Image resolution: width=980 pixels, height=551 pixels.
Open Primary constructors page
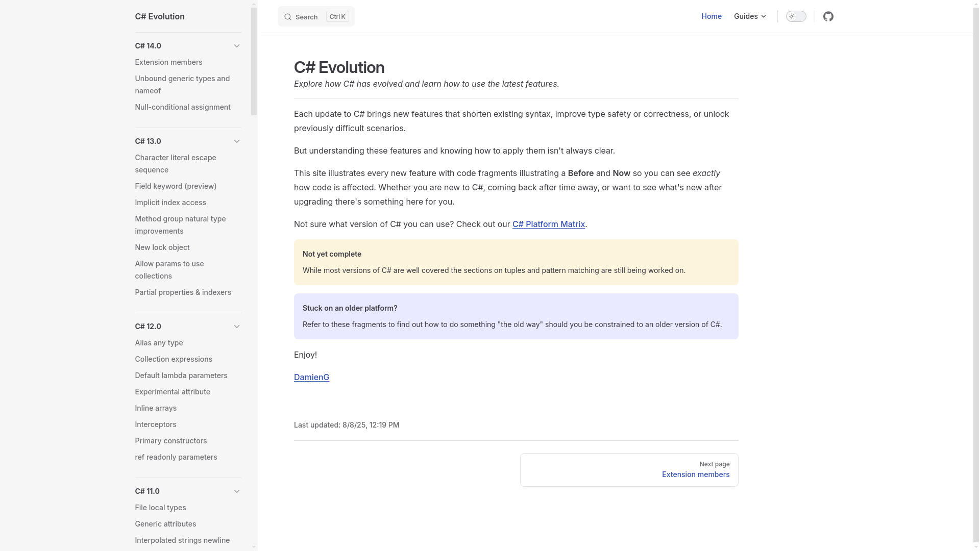[x=171, y=441]
